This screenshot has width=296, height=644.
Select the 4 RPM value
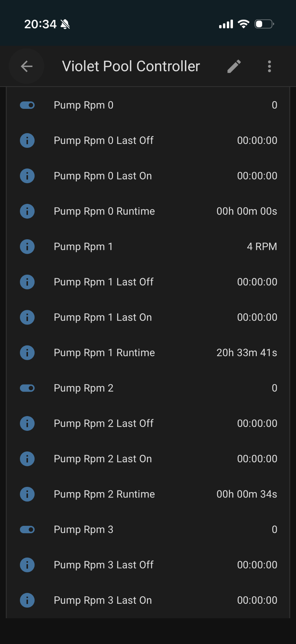point(262,247)
